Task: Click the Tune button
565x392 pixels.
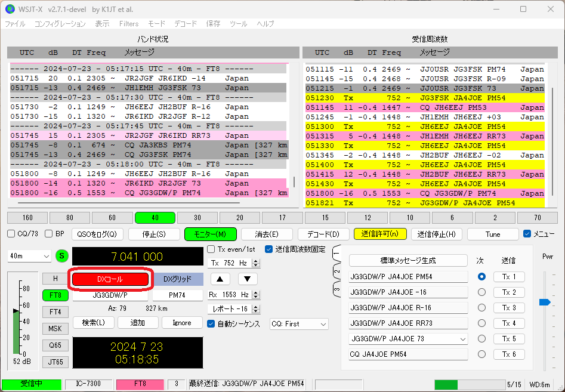Action: pos(493,234)
